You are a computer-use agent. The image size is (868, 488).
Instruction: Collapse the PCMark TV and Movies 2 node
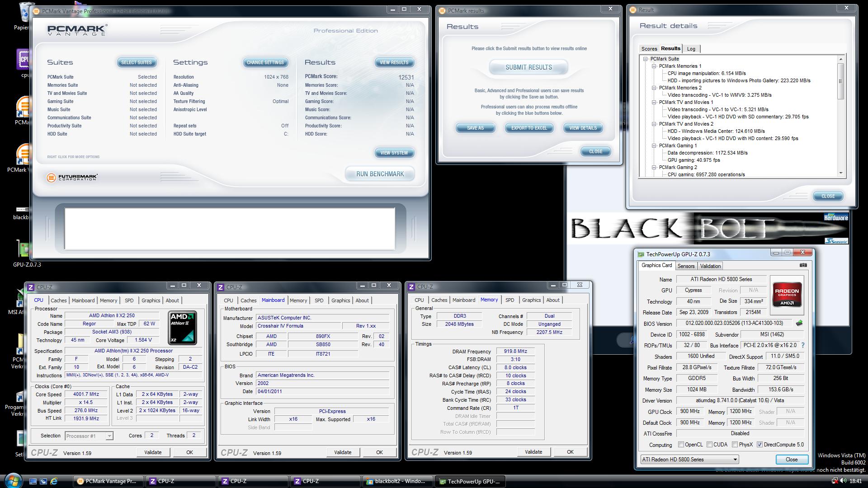click(654, 124)
